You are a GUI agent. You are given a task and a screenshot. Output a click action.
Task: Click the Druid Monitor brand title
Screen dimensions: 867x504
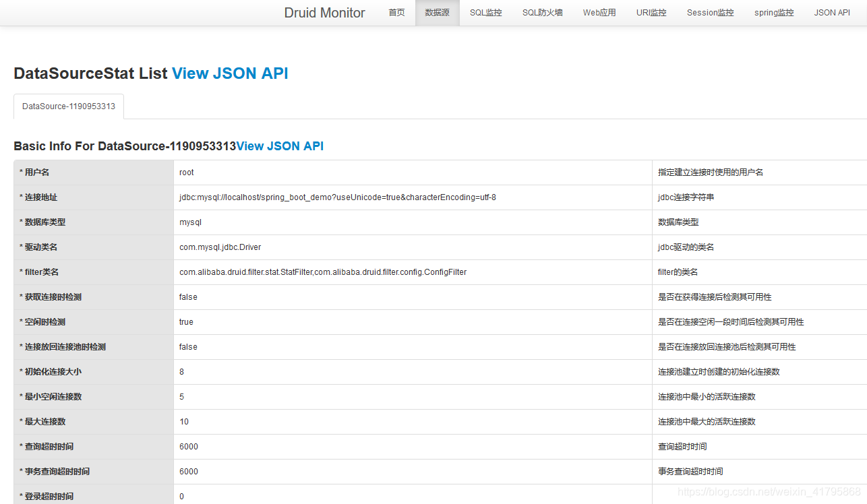324,13
